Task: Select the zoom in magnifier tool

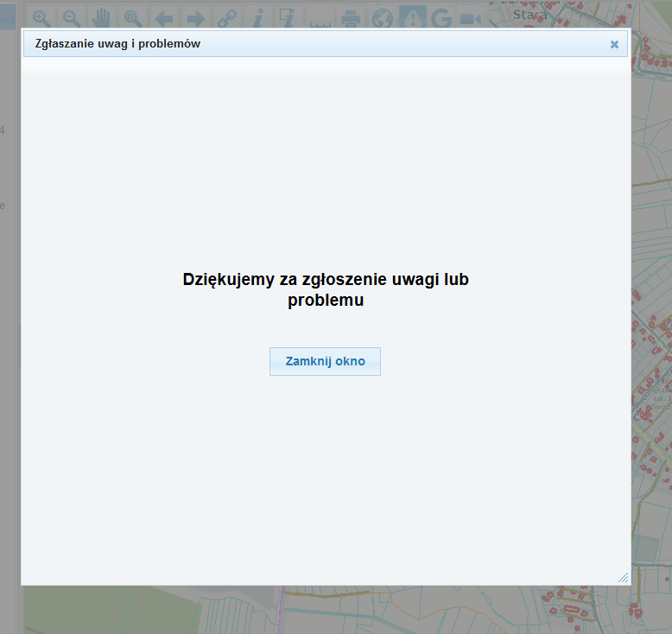Action: tap(41, 19)
